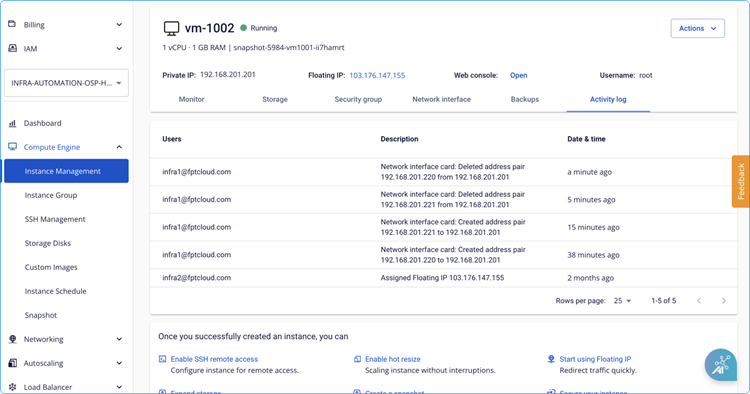This screenshot has height=394, width=750.
Task: Go to next page arrow
Action: pos(724,301)
